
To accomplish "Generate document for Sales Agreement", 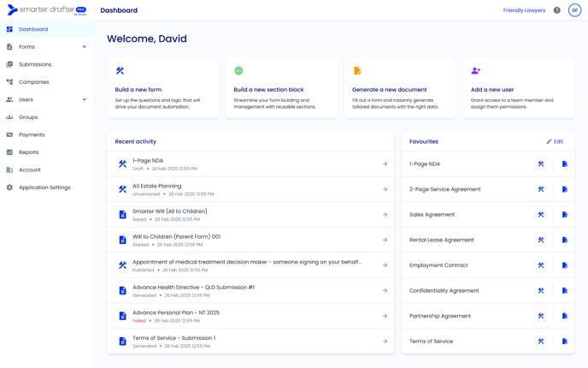I will click(565, 215).
